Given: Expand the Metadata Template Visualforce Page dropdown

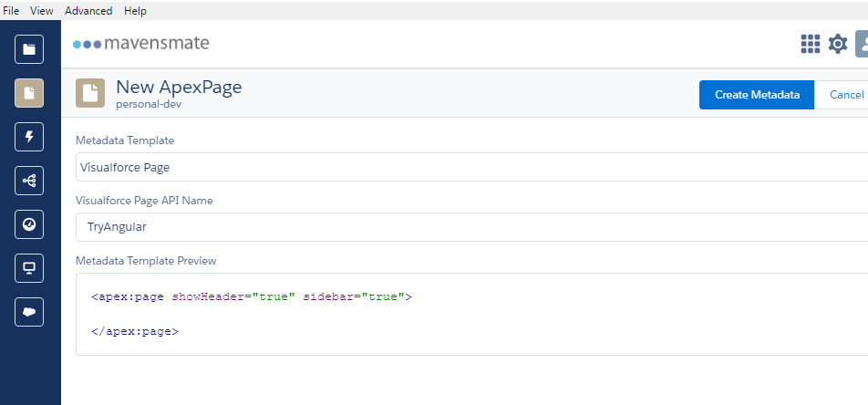Looking at the screenshot, I should point(471,167).
